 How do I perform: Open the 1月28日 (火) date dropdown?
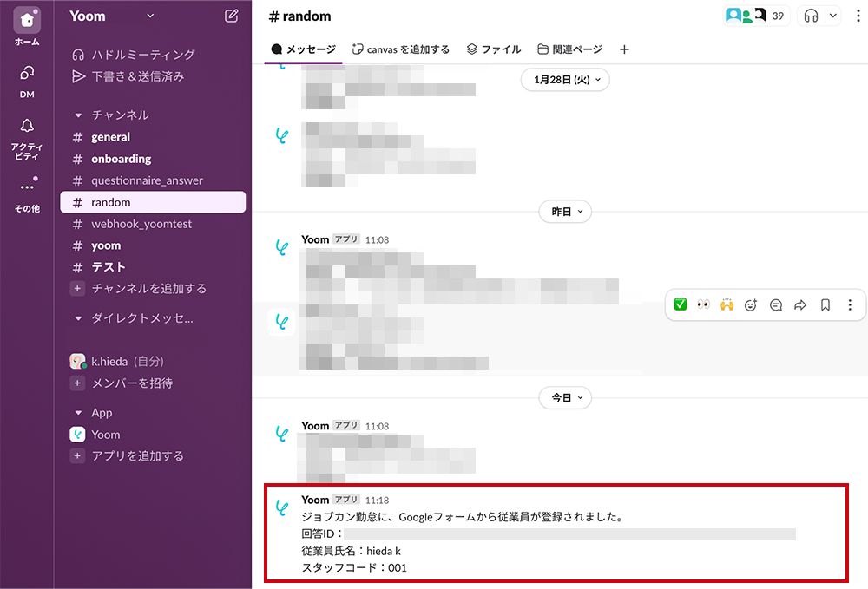point(565,80)
